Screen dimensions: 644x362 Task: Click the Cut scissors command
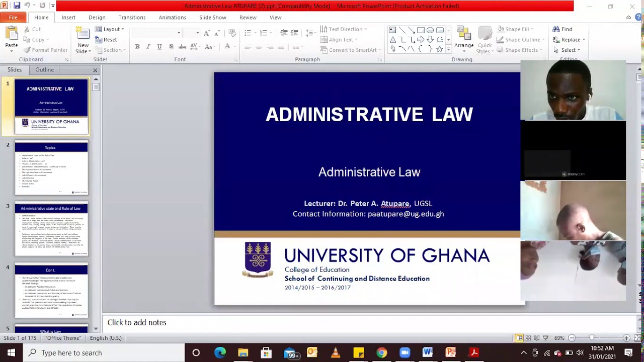click(x=32, y=29)
